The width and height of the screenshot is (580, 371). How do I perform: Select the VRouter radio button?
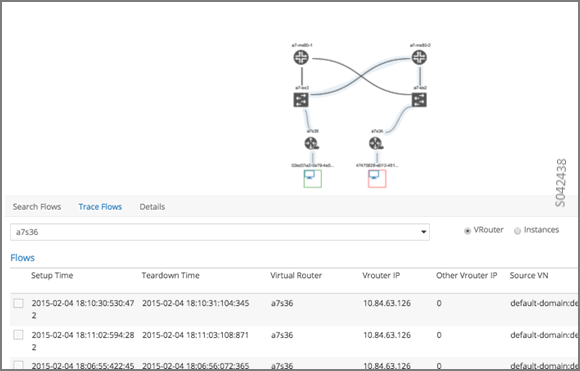(x=467, y=231)
